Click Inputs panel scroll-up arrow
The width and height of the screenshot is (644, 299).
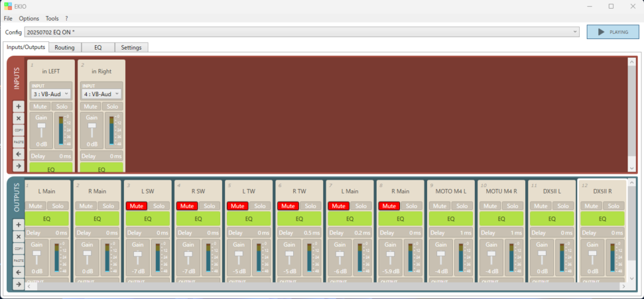631,61
